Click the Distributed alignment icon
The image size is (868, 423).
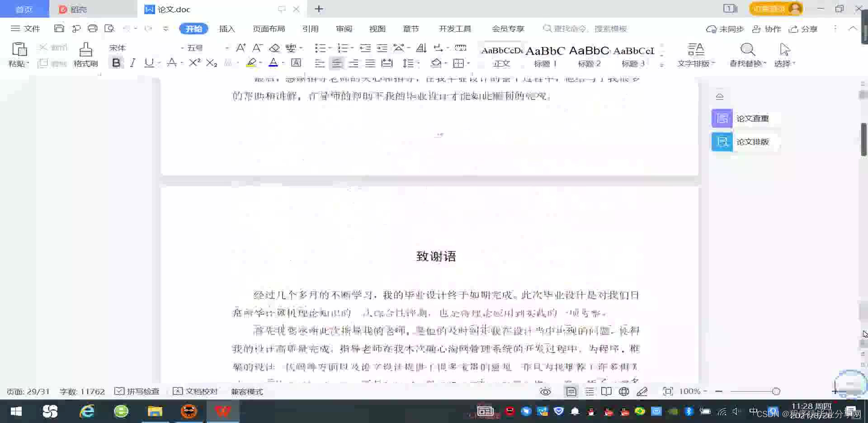click(x=387, y=63)
